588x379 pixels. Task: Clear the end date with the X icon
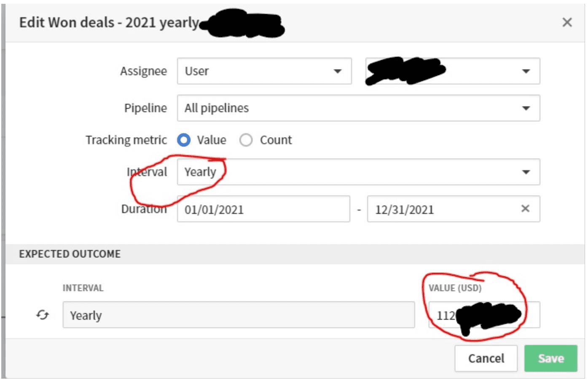pos(525,208)
